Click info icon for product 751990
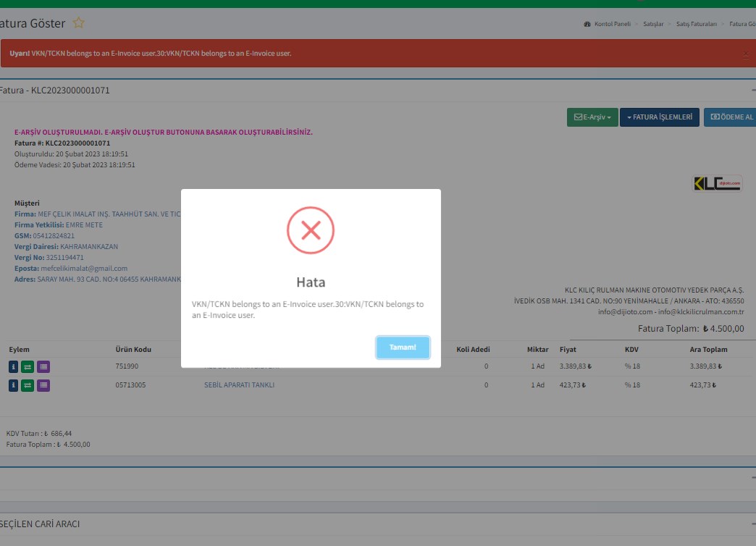Screen dimensions: 756x546 (14, 366)
